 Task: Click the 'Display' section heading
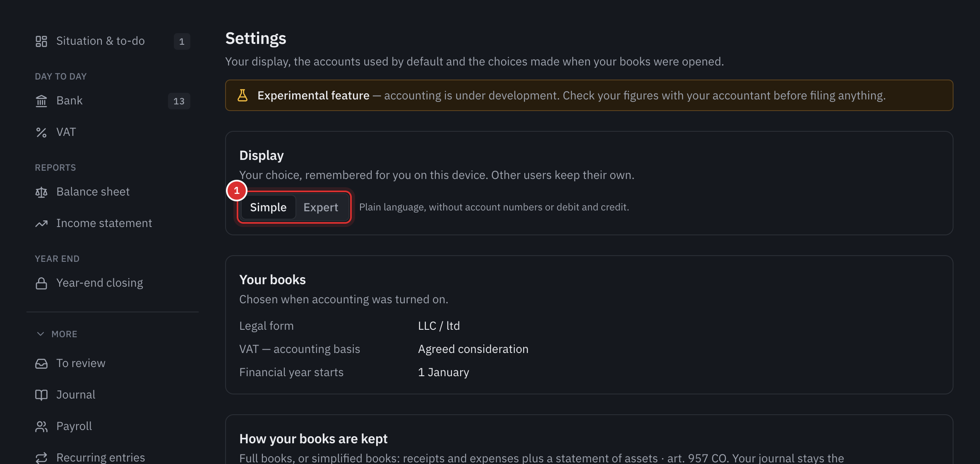pyautogui.click(x=262, y=155)
